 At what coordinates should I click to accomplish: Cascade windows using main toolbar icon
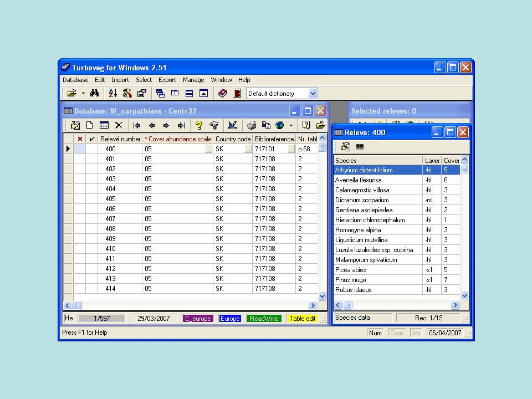point(160,93)
